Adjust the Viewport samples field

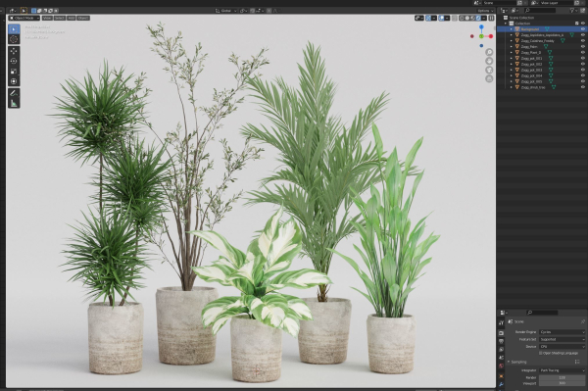(x=563, y=383)
